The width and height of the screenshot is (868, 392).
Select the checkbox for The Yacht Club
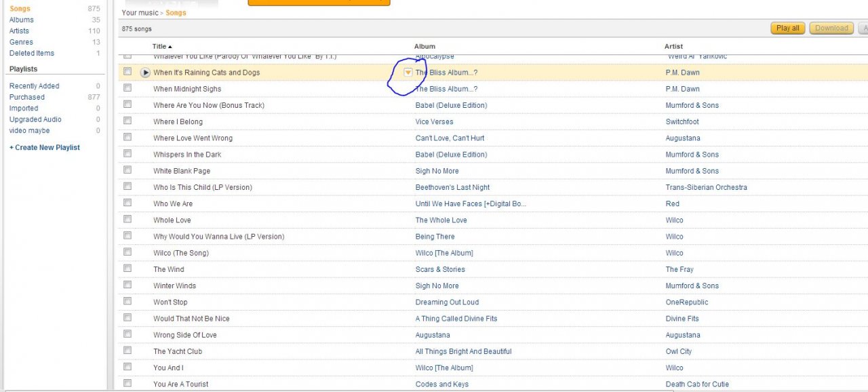pos(127,351)
